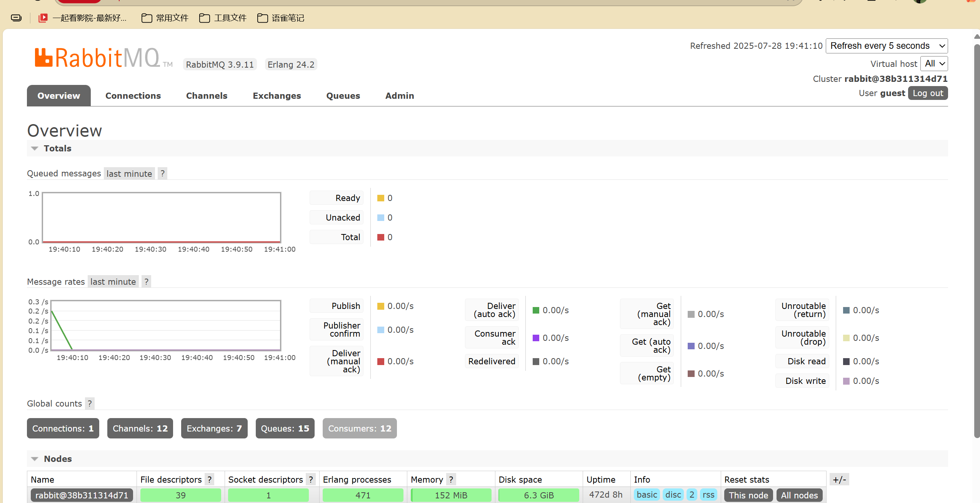Screen dimensions: 980x503
Task: Open Queued messages help question mark
Action: pyautogui.click(x=163, y=173)
